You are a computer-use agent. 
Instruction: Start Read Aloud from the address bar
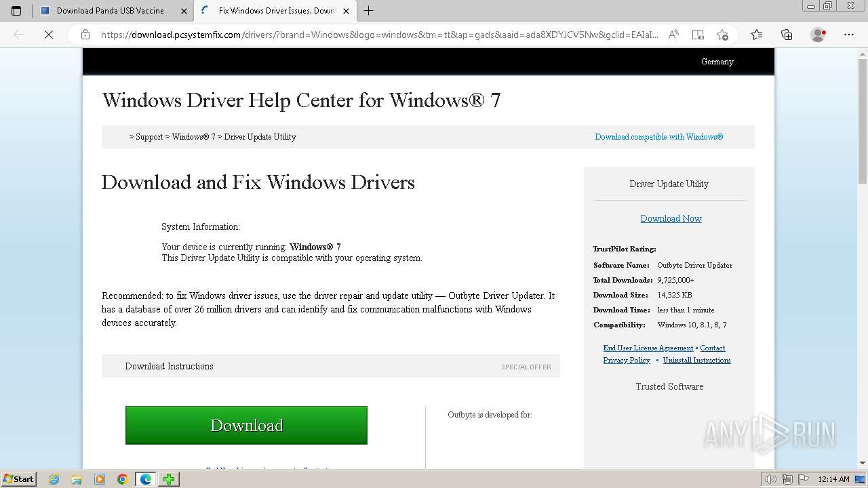[673, 35]
